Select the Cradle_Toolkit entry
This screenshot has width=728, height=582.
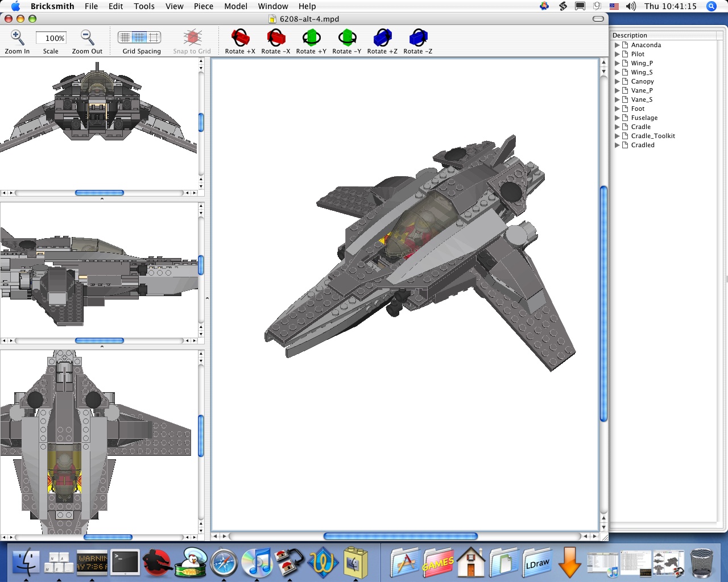click(652, 136)
